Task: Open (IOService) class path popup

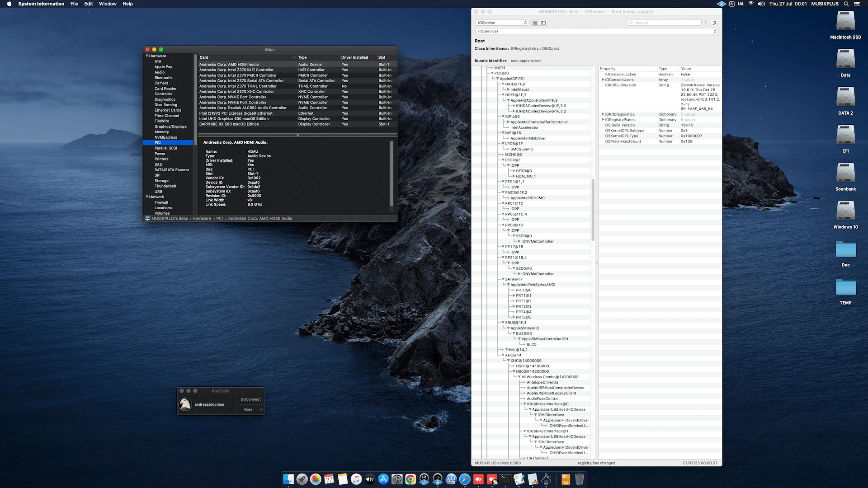Action: point(596,31)
